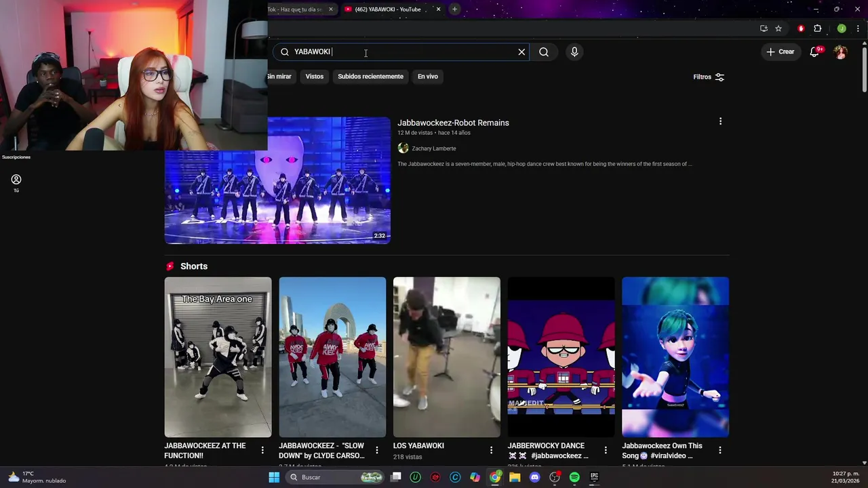Open the LOS YABAWOKI short thumbnail
This screenshot has width=868, height=488.
[447, 357]
